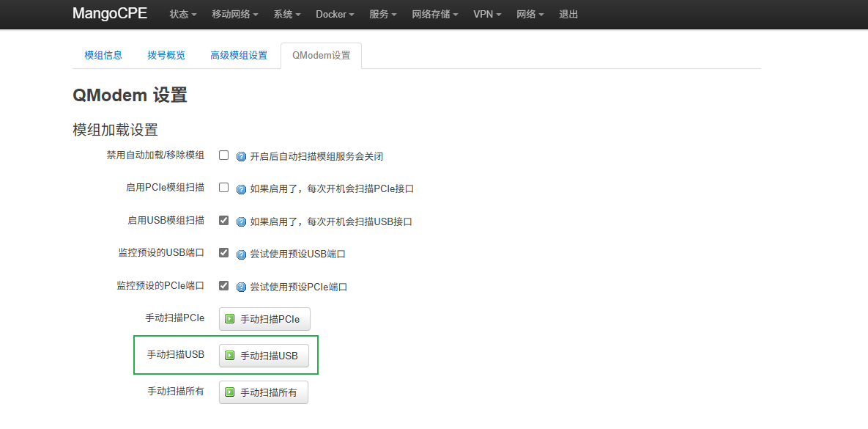868x429 pixels.
Task: Uncheck 启用USB模组扫描 checkbox
Action: tap(224, 220)
